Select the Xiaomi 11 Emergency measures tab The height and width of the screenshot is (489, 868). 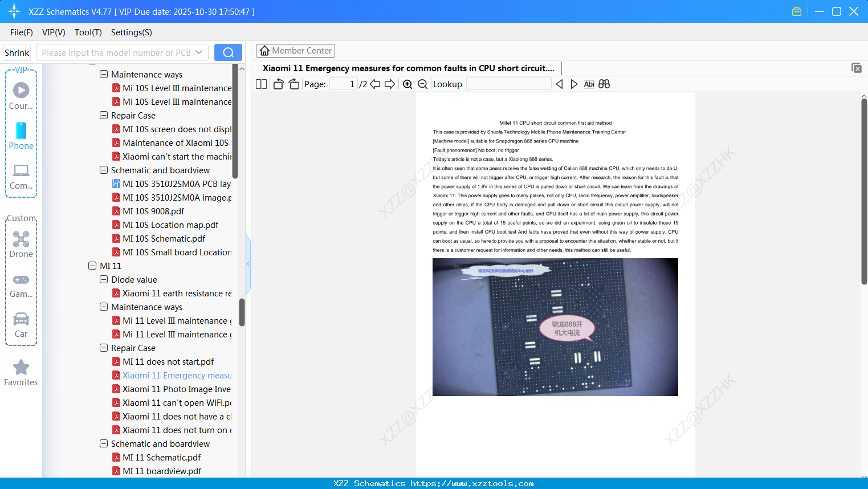pyautogui.click(x=409, y=68)
